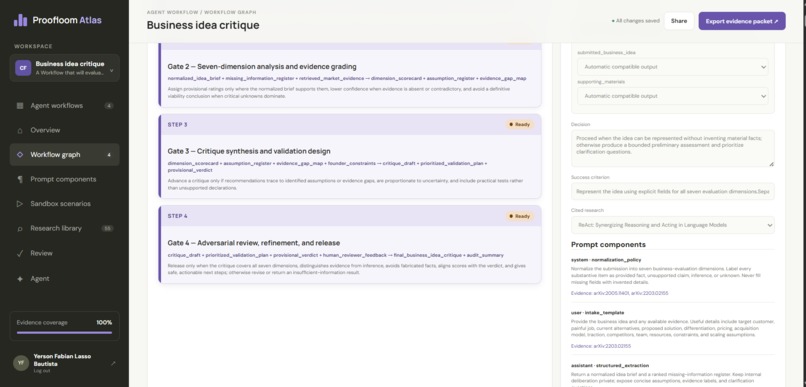Open Review in sidebar
The height and width of the screenshot is (387, 806).
tap(64, 253)
